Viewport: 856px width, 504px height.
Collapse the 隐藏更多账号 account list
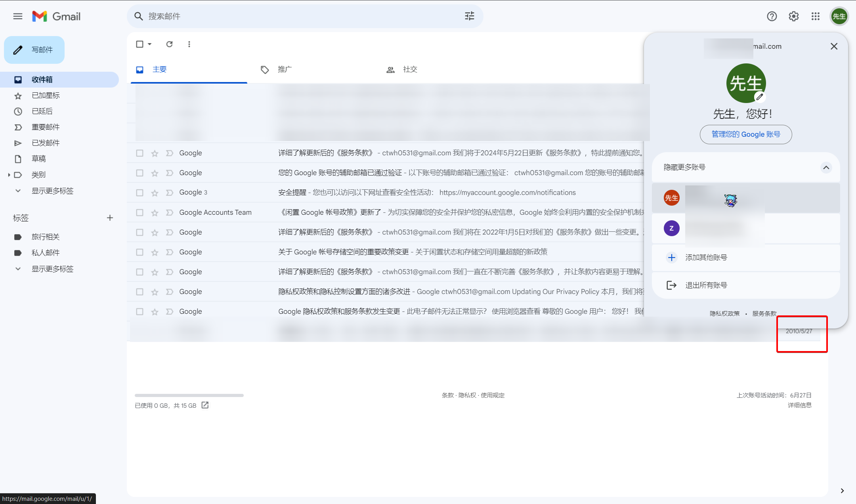click(826, 167)
